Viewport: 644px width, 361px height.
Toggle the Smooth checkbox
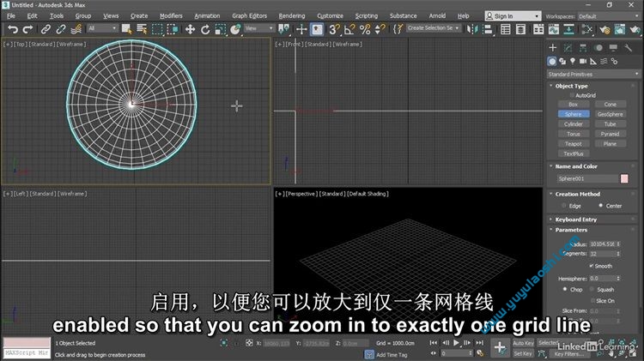[592, 266]
